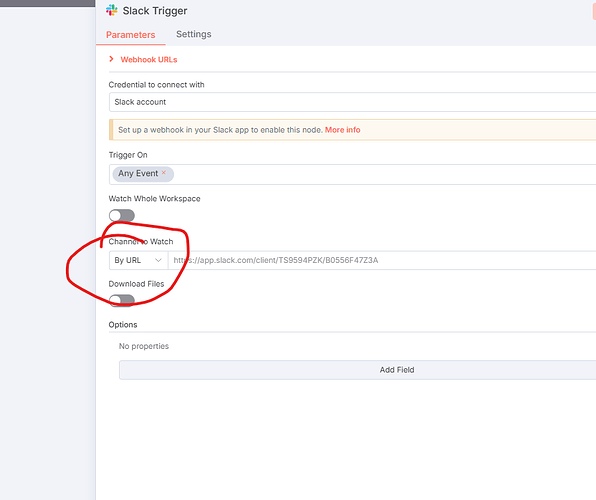Click the No properties text
The image size is (596, 500).
coord(144,346)
